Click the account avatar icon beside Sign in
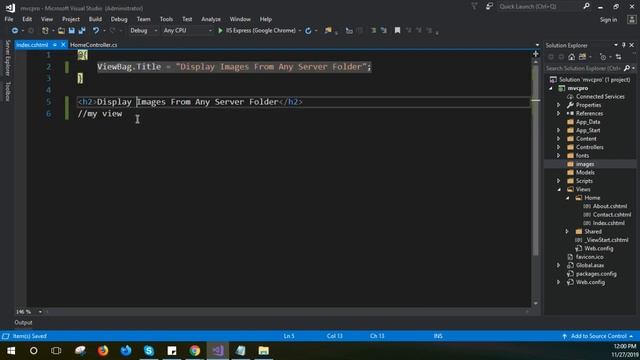Image resolution: width=640 pixels, height=360 pixels. pos(631,20)
